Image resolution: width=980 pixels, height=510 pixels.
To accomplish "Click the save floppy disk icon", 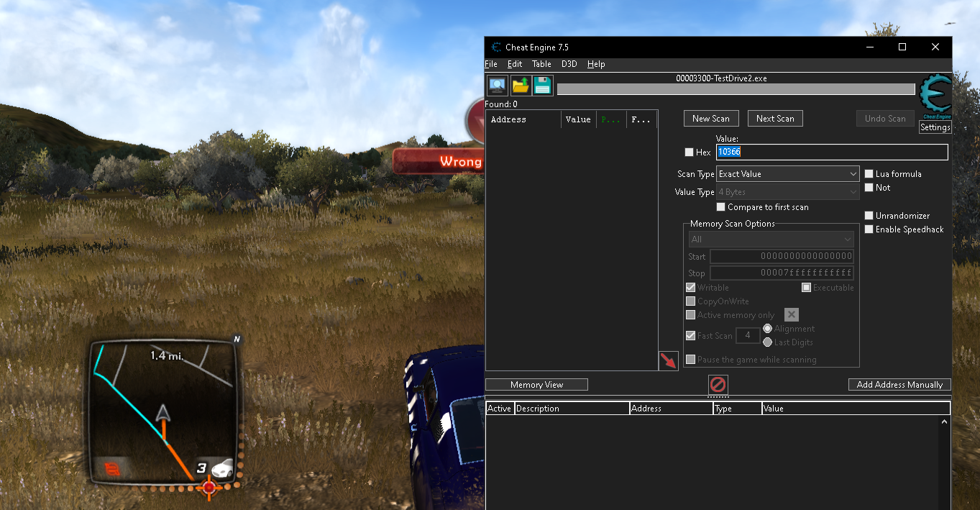I will [543, 85].
